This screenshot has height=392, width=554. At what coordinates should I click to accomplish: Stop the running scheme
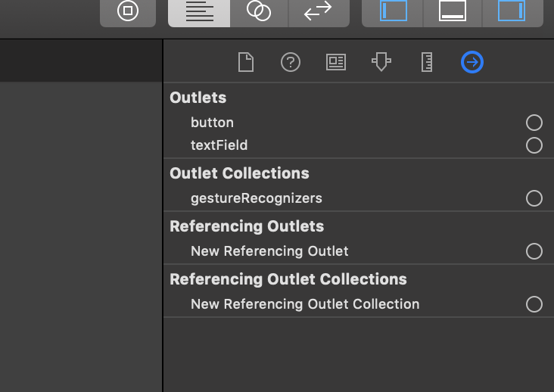tap(128, 11)
